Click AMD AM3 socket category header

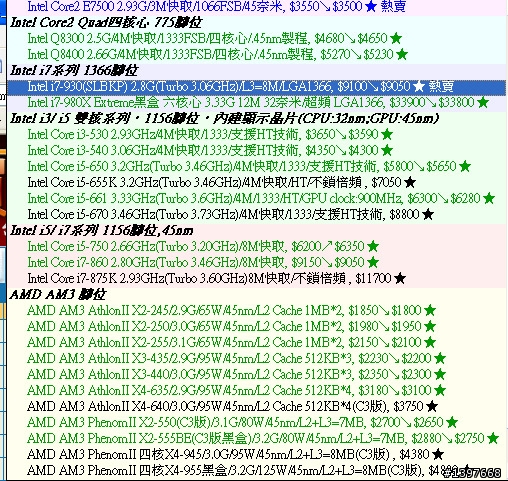[x=57, y=294]
